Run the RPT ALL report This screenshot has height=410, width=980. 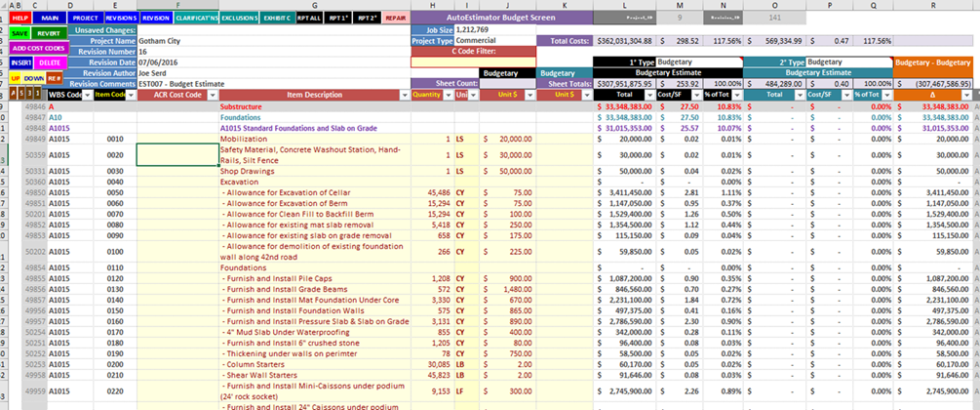(x=308, y=19)
